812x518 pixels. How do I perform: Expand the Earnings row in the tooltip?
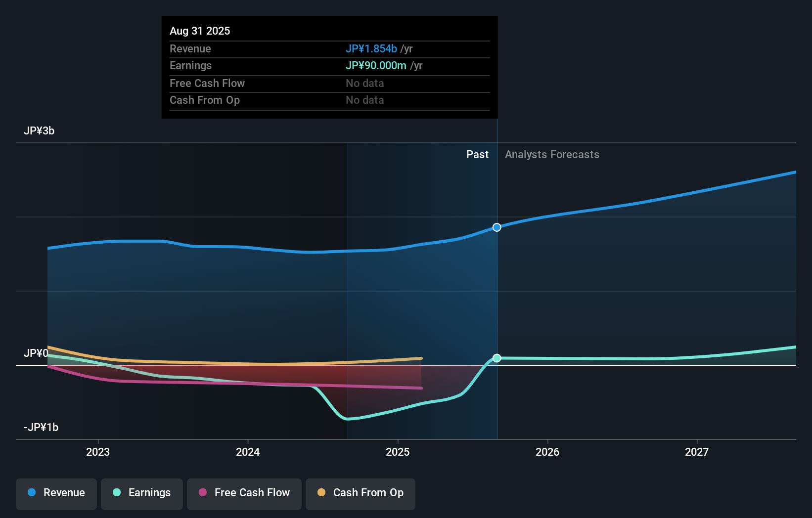pyautogui.click(x=191, y=65)
